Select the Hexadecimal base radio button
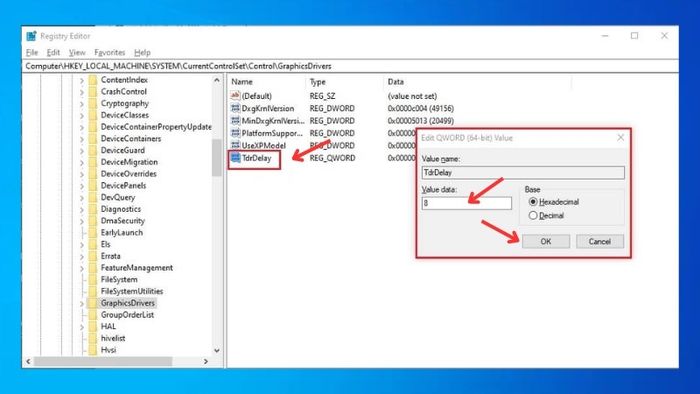Viewport: 700px width, 394px height. (x=533, y=202)
